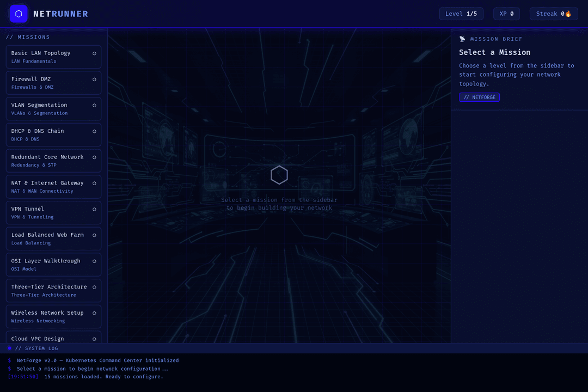Click the // NETFORGE tag button
Viewport: 588px width, 392px height.
click(479, 97)
